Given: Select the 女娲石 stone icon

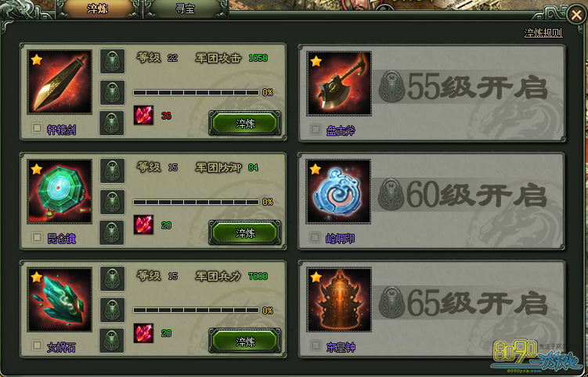Looking at the screenshot, I should coord(60,300).
